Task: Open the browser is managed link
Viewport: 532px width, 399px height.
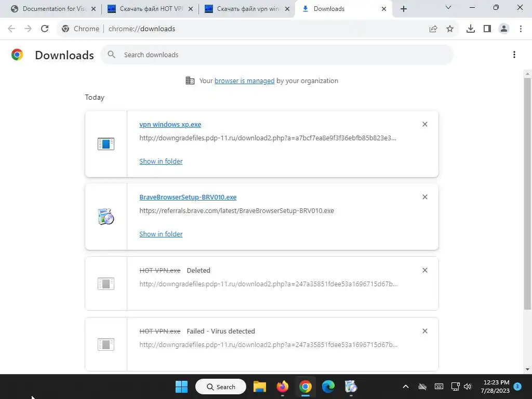Action: tap(244, 81)
